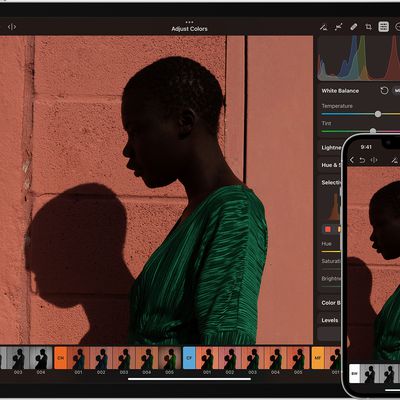Image resolution: width=400 pixels, height=400 pixels.
Task: Tap the compare icon on the iPhone
Action: point(374,160)
